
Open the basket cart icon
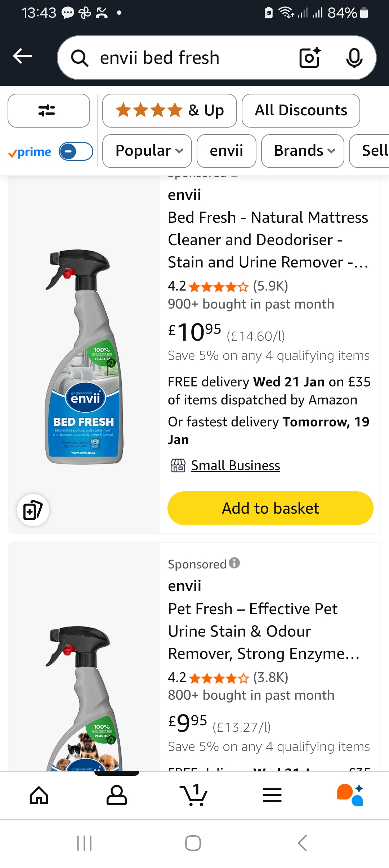(194, 795)
